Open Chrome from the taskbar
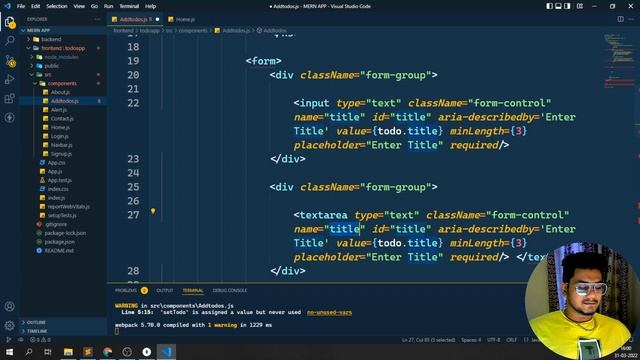This screenshot has height=360, width=640. coord(107,351)
